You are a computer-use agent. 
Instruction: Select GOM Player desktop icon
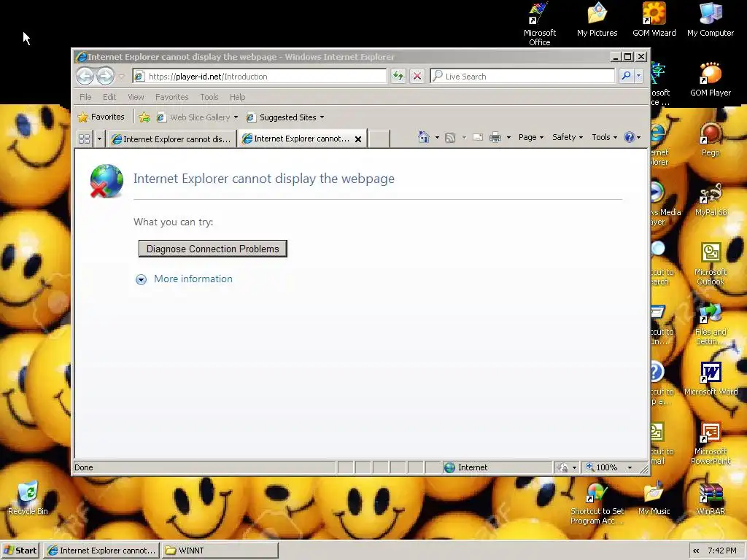[x=711, y=79]
